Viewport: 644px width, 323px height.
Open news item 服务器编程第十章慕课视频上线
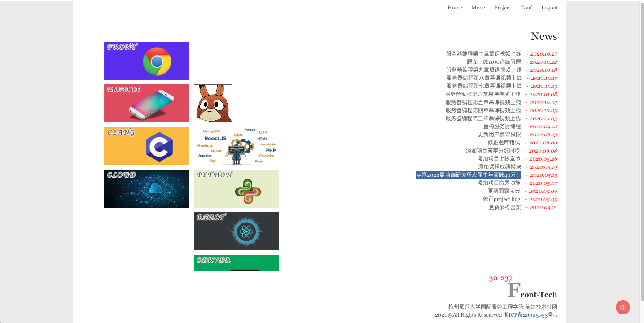pos(483,54)
